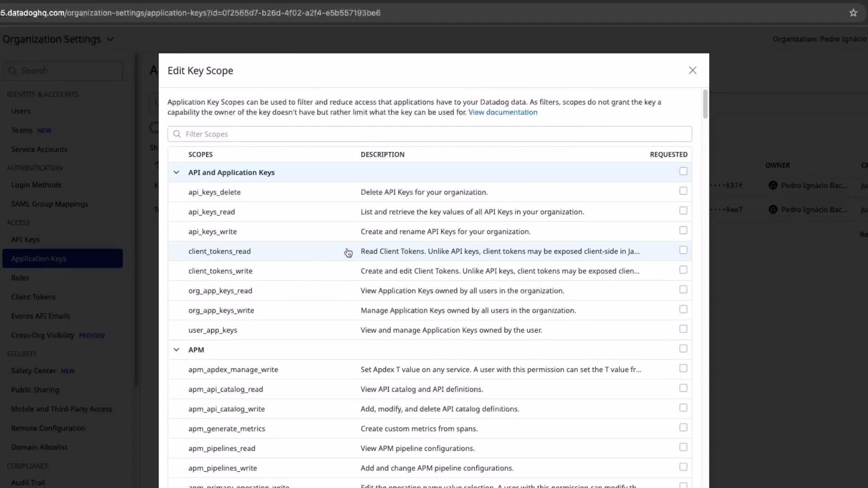This screenshot has height=488, width=868.
Task: Enable the api_keys_read scope
Action: click(683, 211)
